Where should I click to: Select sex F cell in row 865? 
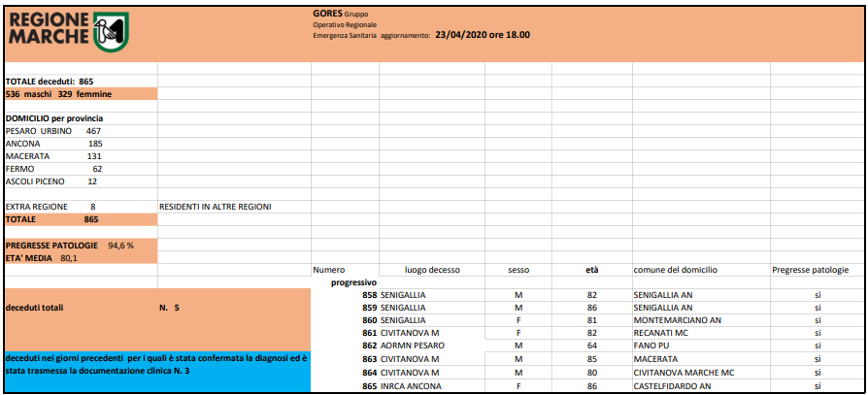(518, 386)
